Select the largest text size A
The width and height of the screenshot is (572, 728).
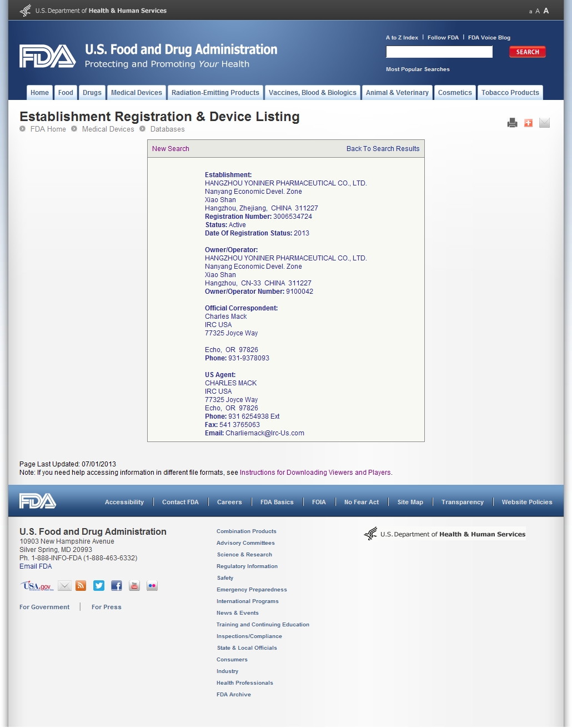546,11
